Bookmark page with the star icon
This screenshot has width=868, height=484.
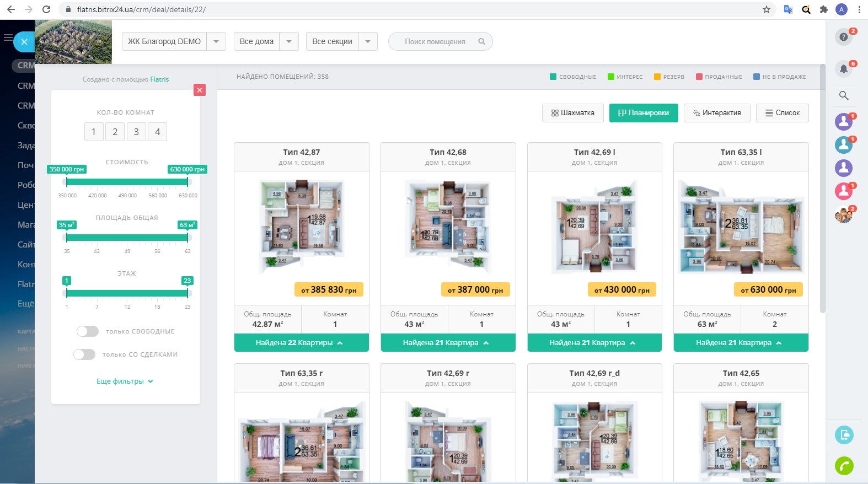click(x=766, y=9)
